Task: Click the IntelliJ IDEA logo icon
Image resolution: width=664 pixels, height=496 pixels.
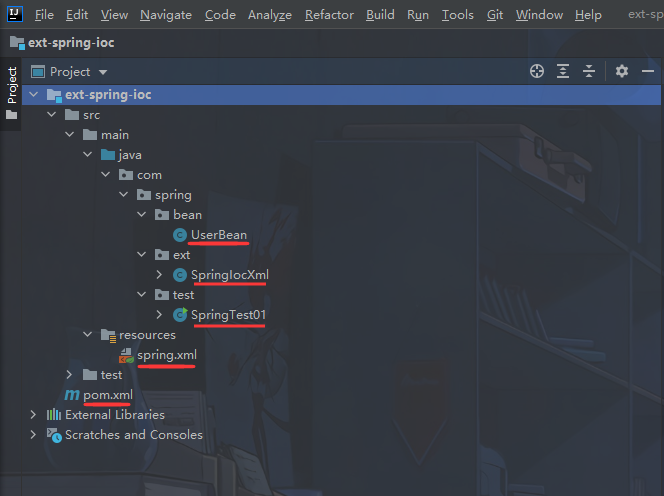Action: point(15,14)
